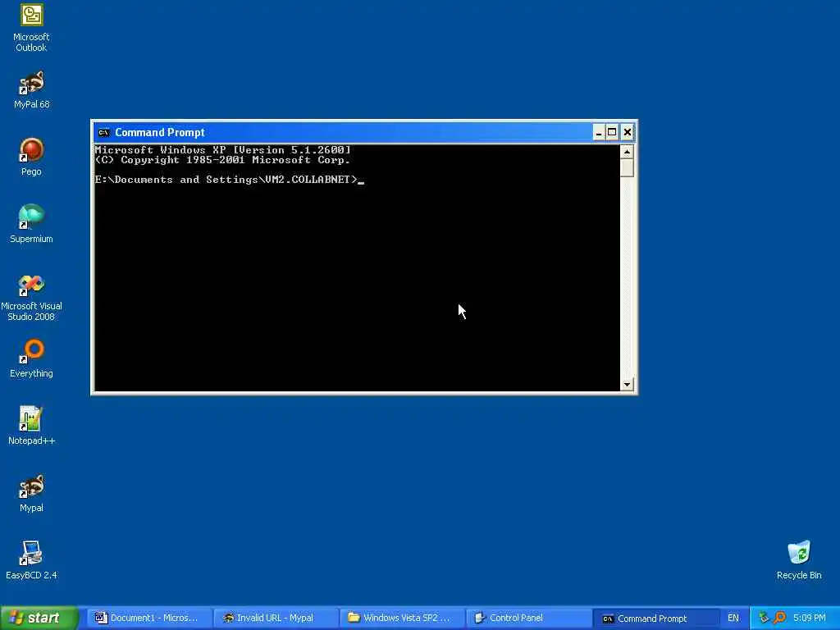Image resolution: width=840 pixels, height=630 pixels.
Task: Select the Pego desktop shortcut
Action: click(31, 157)
